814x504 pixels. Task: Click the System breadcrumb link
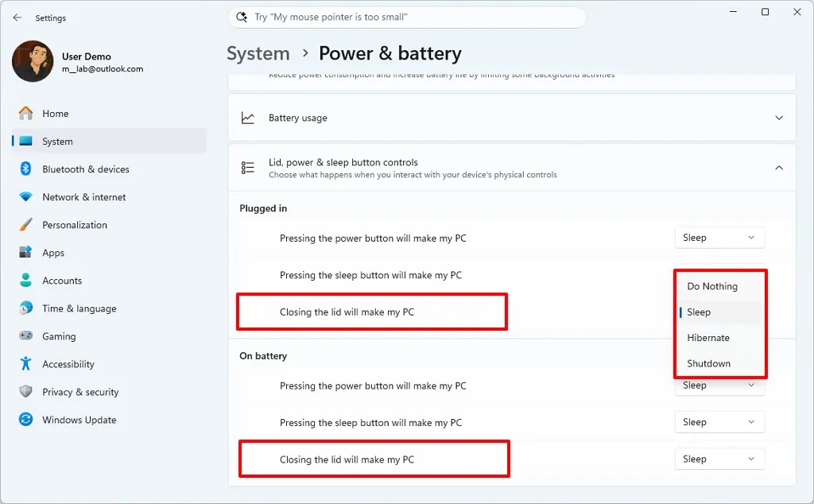(x=258, y=53)
